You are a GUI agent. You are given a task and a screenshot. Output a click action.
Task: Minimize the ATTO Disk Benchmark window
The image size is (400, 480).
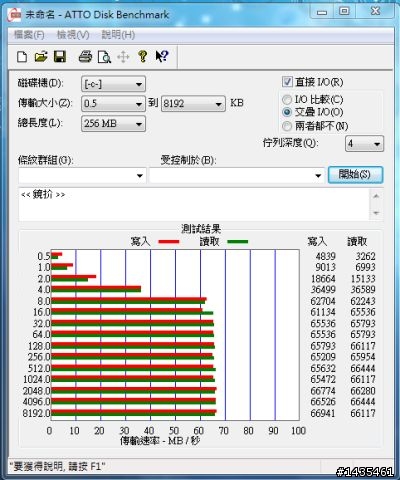coord(322,12)
